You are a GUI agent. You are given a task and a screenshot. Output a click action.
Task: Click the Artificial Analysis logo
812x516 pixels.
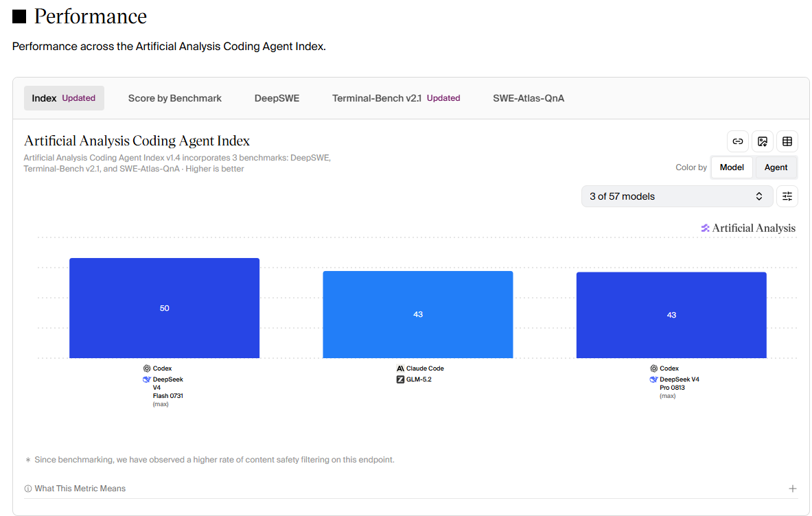(x=748, y=228)
